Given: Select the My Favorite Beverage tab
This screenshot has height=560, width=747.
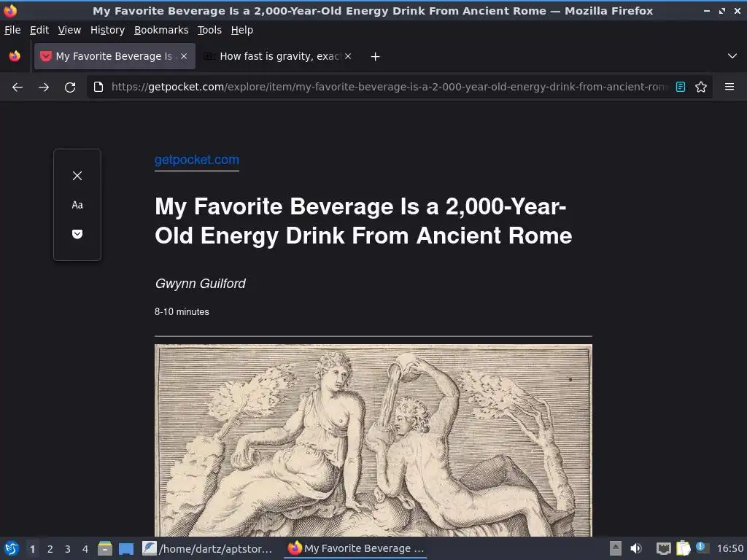Looking at the screenshot, I should click(115, 56).
